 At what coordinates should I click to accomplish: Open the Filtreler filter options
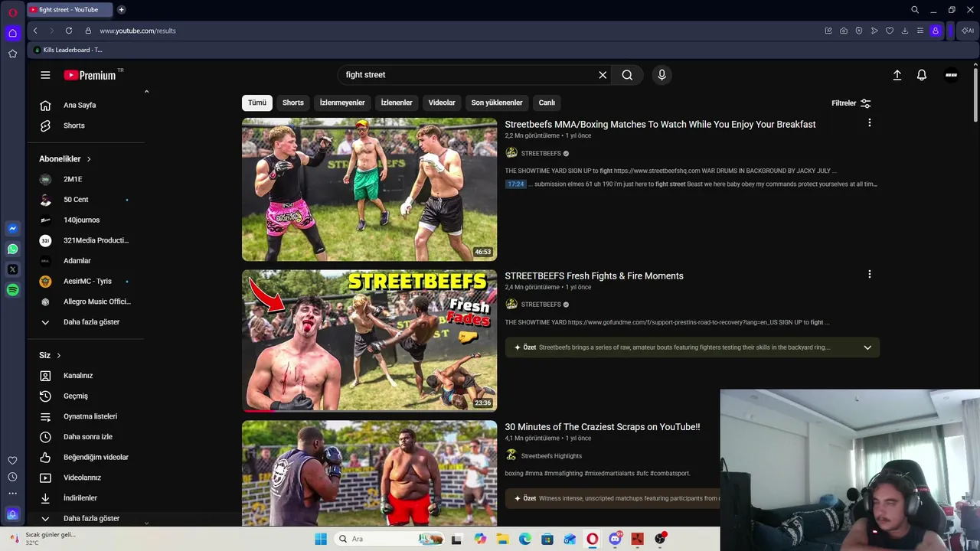pos(851,103)
